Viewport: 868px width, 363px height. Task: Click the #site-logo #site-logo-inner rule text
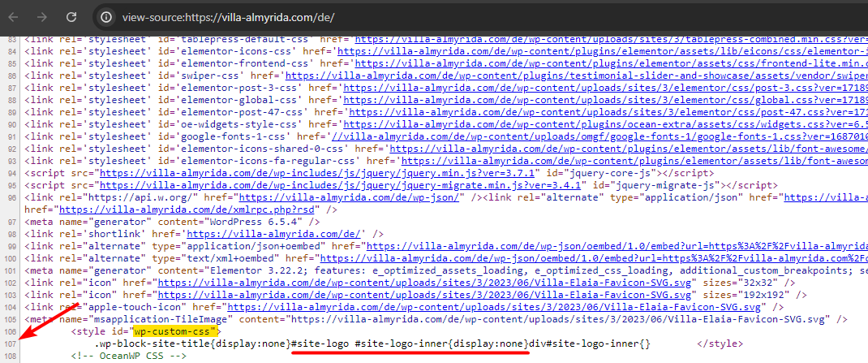point(409,343)
